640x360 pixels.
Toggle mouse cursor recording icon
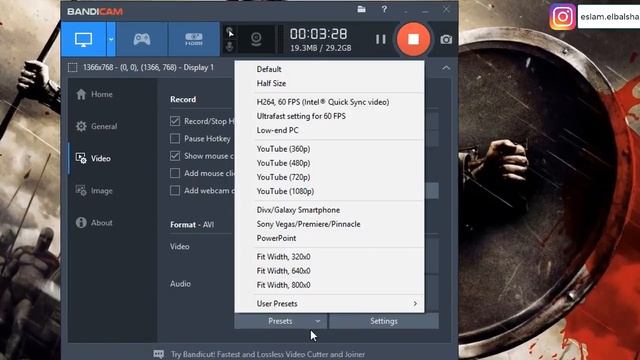point(230,32)
